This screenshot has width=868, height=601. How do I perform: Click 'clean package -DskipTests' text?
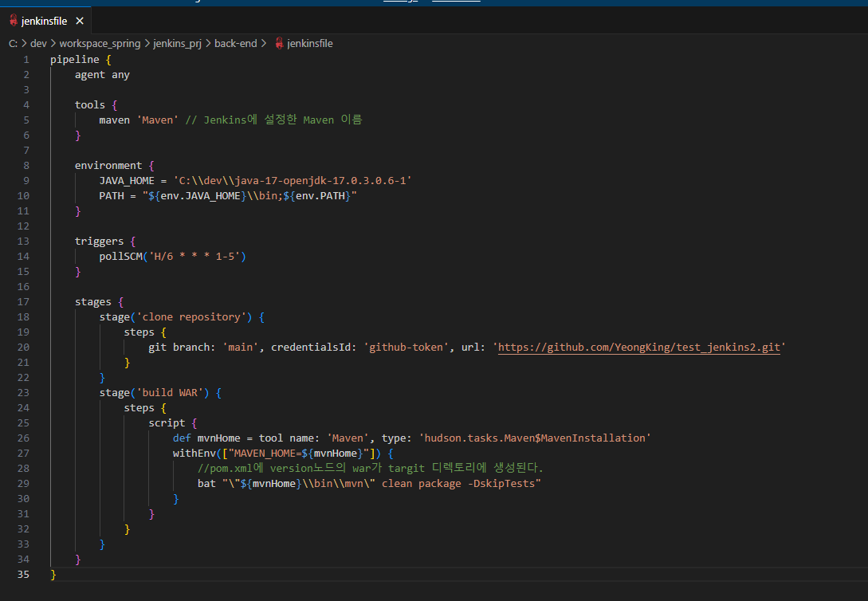pos(458,484)
